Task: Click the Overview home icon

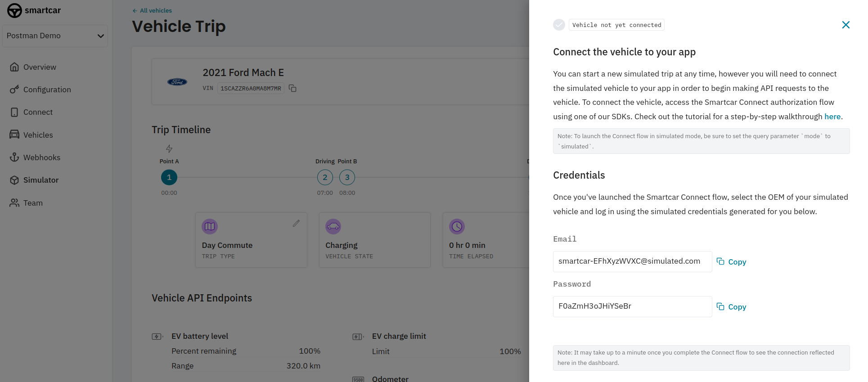Action: coord(14,67)
